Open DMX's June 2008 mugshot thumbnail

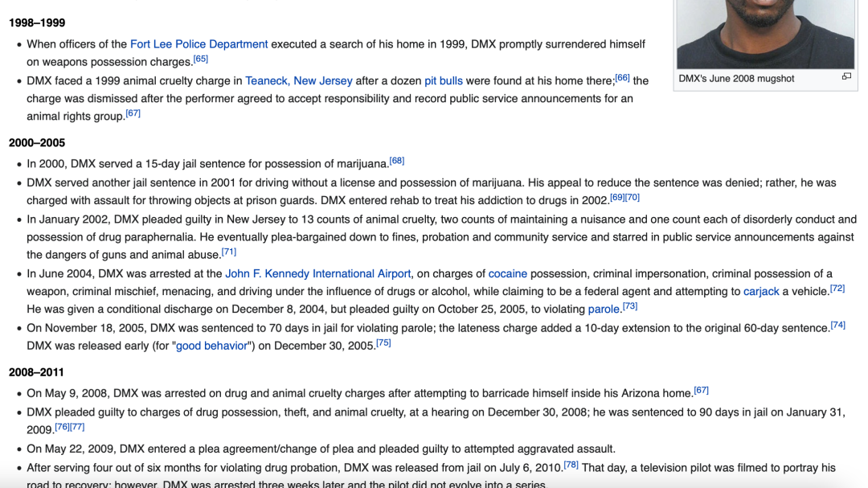(765, 34)
